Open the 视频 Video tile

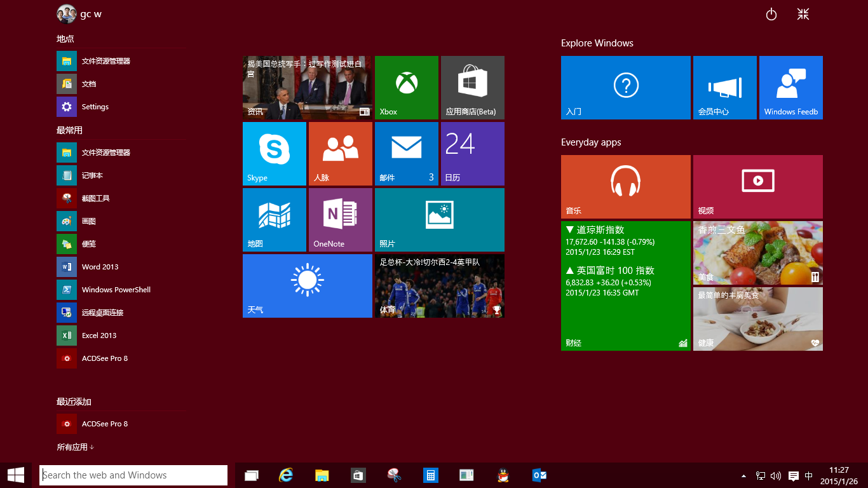(x=758, y=187)
